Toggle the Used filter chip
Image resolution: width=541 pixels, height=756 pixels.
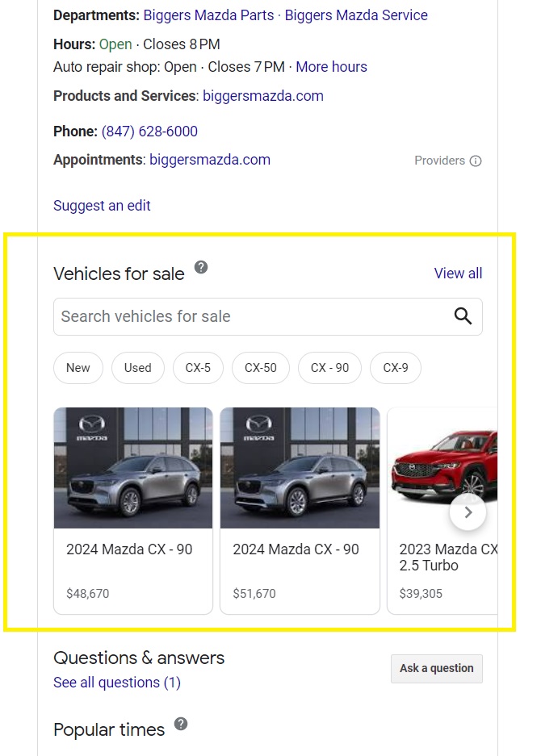tap(137, 368)
